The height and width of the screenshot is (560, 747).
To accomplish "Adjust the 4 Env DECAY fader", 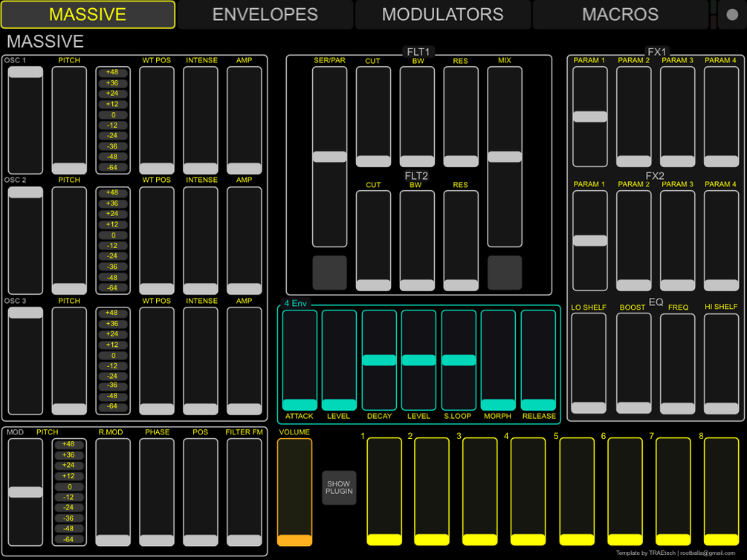I will pos(379,360).
